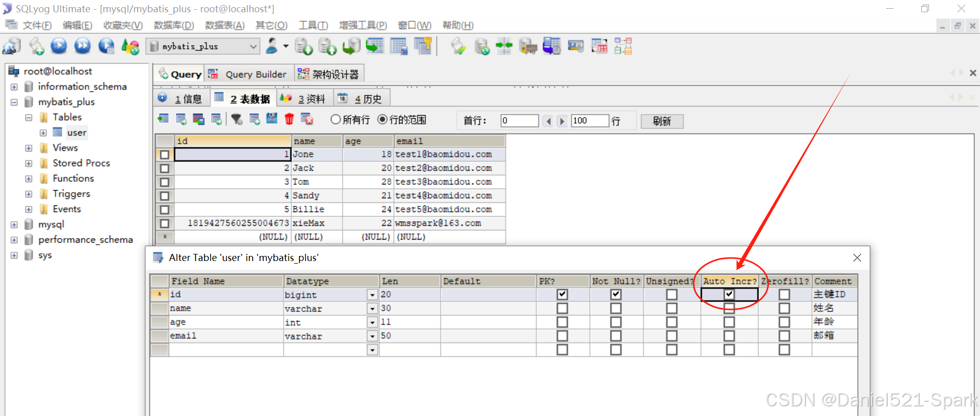Enable Unsigned? checkbox for id field
980x416 pixels.
tap(672, 295)
